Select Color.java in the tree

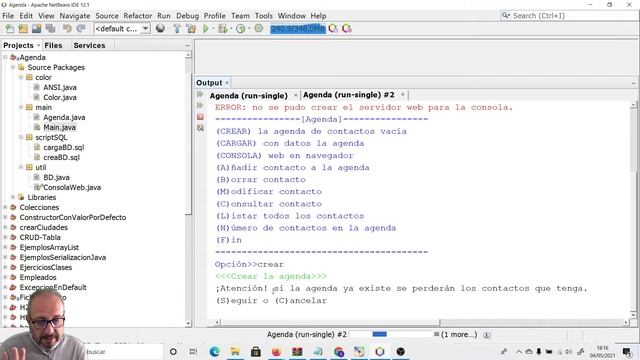coord(60,97)
